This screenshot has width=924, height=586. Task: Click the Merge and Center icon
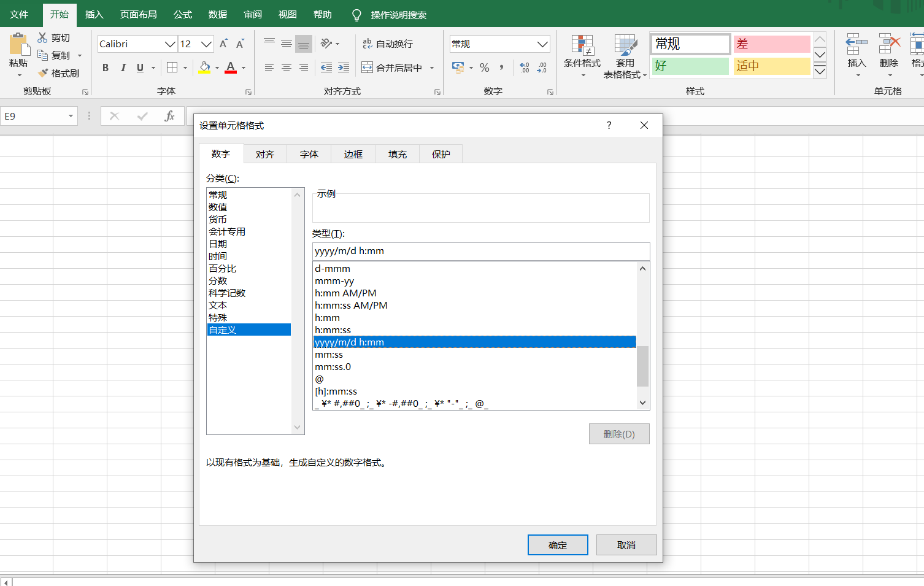coord(367,67)
